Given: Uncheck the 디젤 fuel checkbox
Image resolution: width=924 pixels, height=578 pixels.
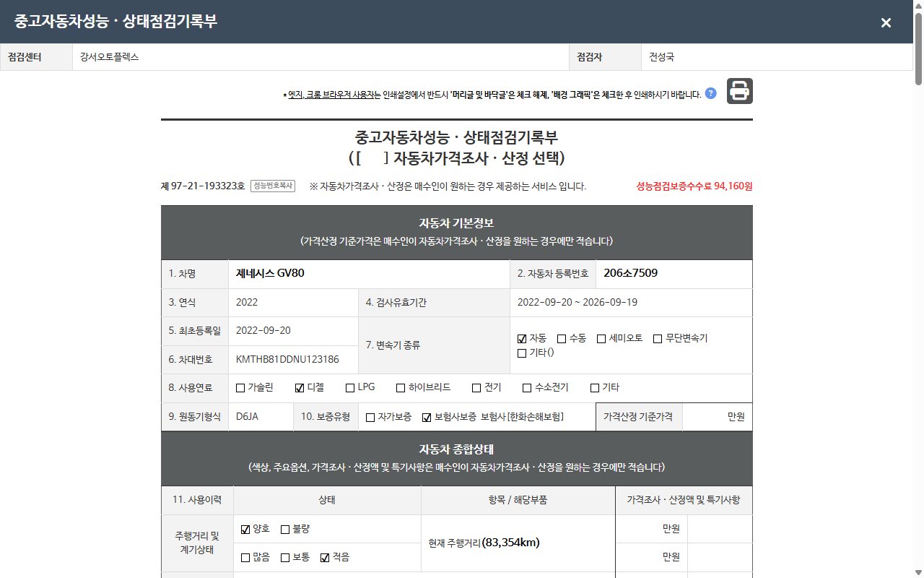Looking at the screenshot, I should point(300,388).
